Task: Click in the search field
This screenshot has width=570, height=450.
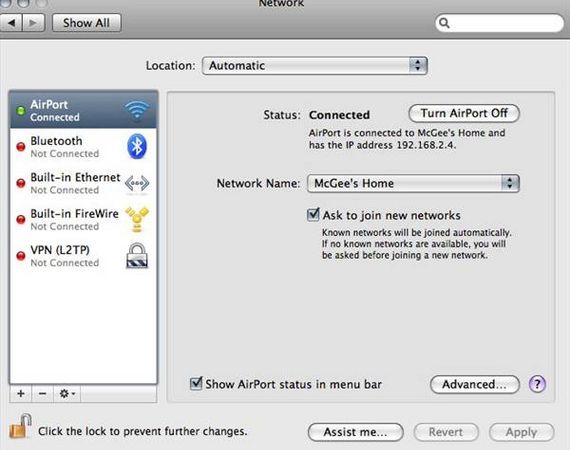Action: [499, 23]
